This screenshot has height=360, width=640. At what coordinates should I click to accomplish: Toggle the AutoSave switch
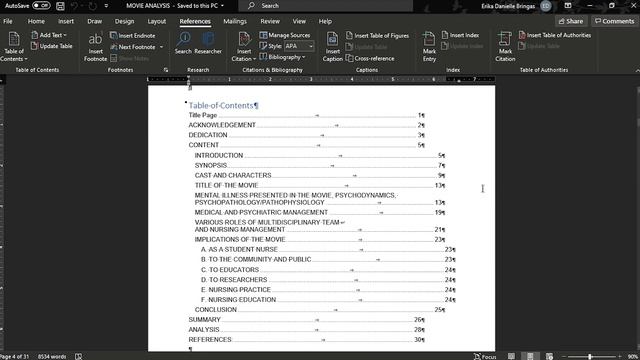pos(41,6)
